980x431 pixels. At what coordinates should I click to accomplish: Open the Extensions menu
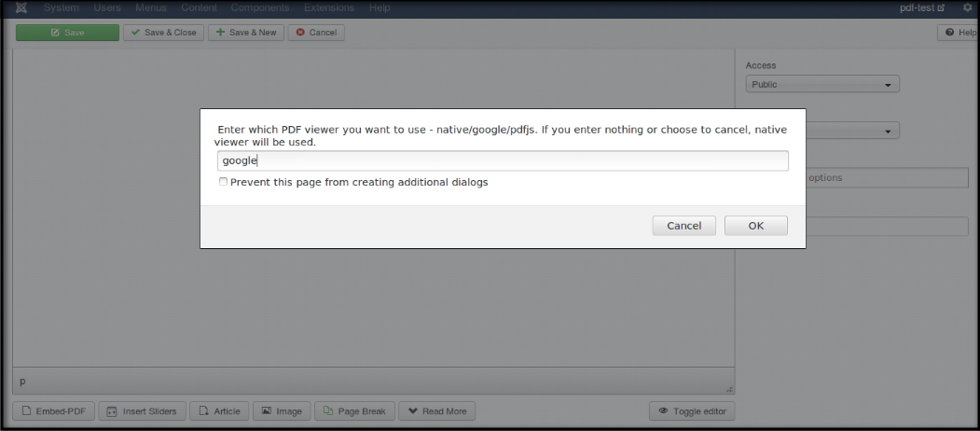[329, 8]
